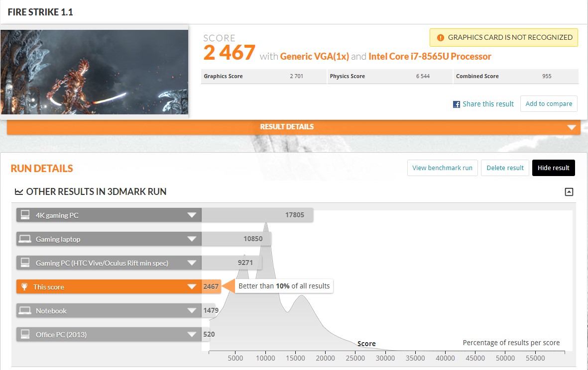Expand the This score dropdown arrow

click(192, 287)
